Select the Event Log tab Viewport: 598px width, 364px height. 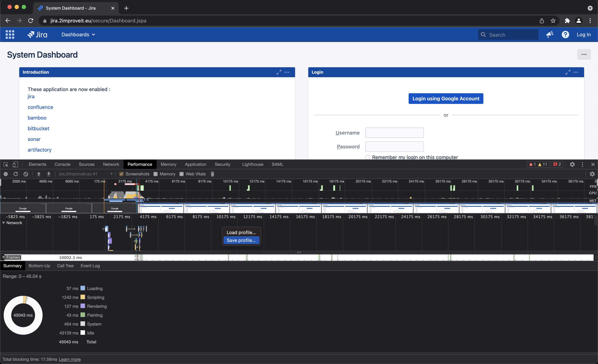[x=90, y=266]
